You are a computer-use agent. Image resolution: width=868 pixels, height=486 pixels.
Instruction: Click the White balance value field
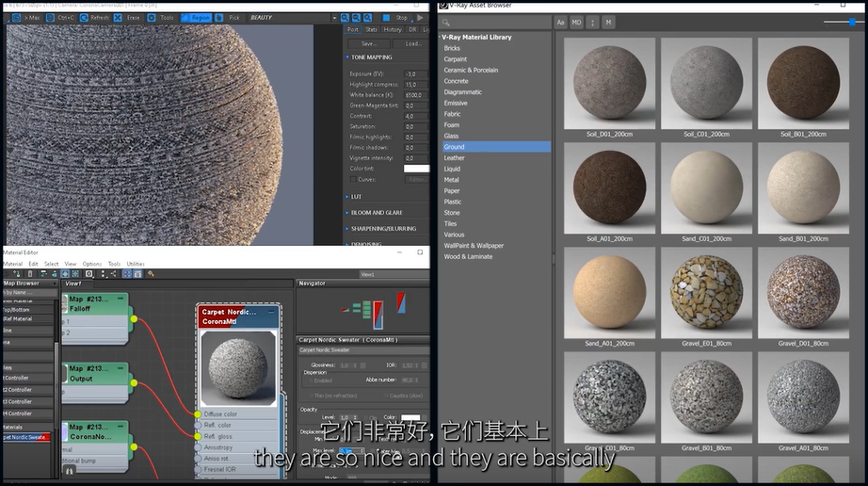tap(416, 94)
